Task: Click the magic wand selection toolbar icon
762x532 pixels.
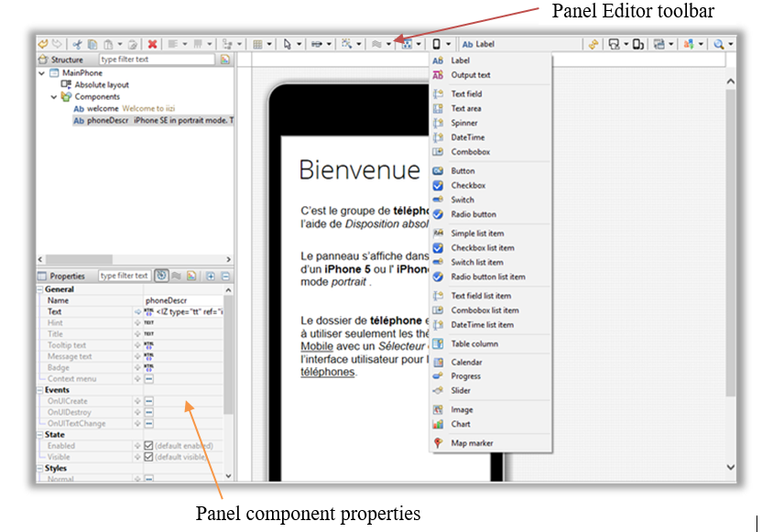Action: [346, 44]
